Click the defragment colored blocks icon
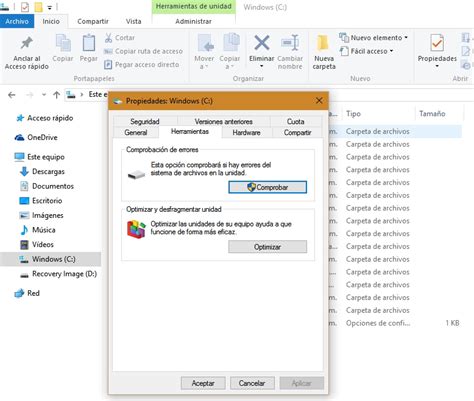Image resolution: width=474 pixels, height=401 pixels. coord(136,229)
